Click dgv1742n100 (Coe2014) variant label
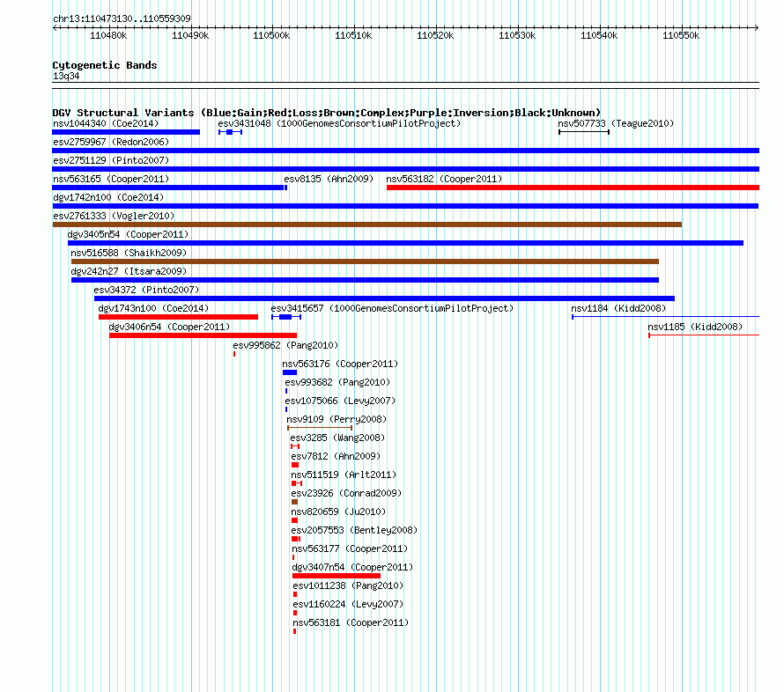Viewport: 784px width, 692px height. [x=108, y=197]
